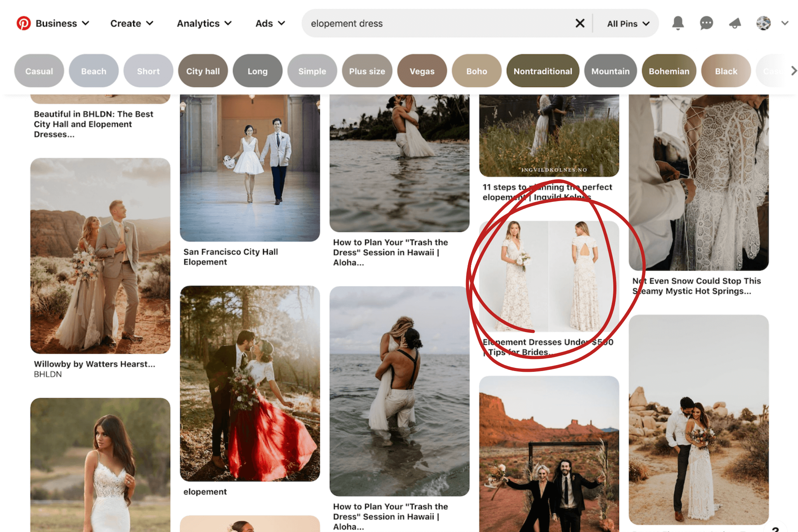Open the lace dresses under $500 pin
Viewport: 798px width, 532px height.
(x=549, y=276)
